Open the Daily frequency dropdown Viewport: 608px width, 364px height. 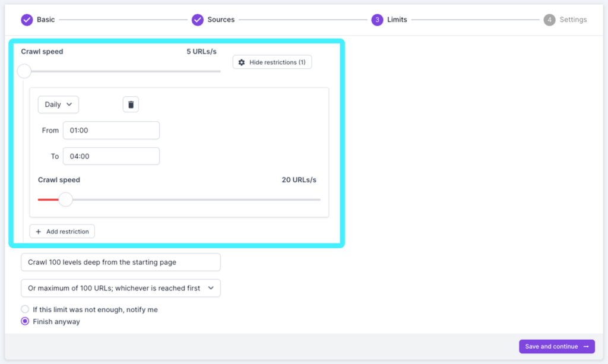pyautogui.click(x=58, y=104)
